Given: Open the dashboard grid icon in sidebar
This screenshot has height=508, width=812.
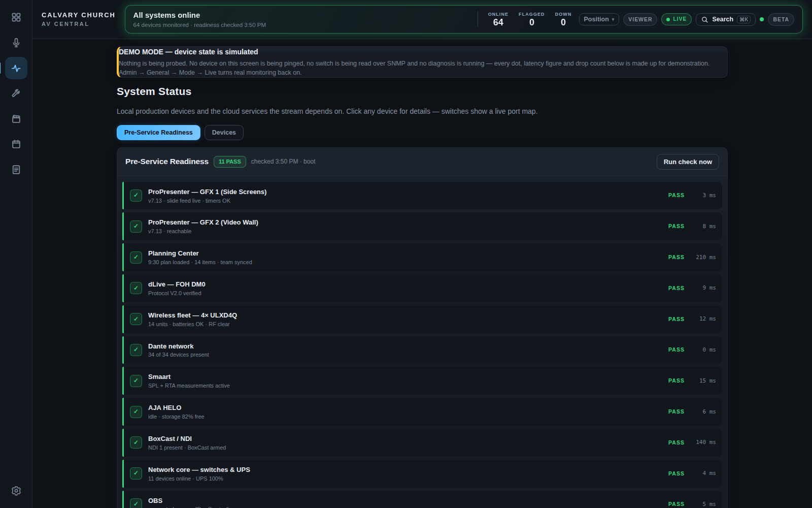Looking at the screenshot, I should 16,17.
